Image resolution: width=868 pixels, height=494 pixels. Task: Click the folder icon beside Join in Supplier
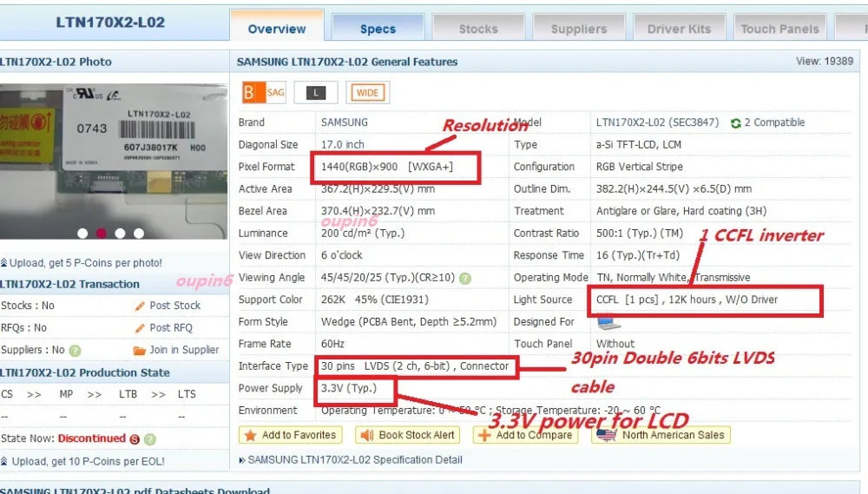[x=140, y=351]
